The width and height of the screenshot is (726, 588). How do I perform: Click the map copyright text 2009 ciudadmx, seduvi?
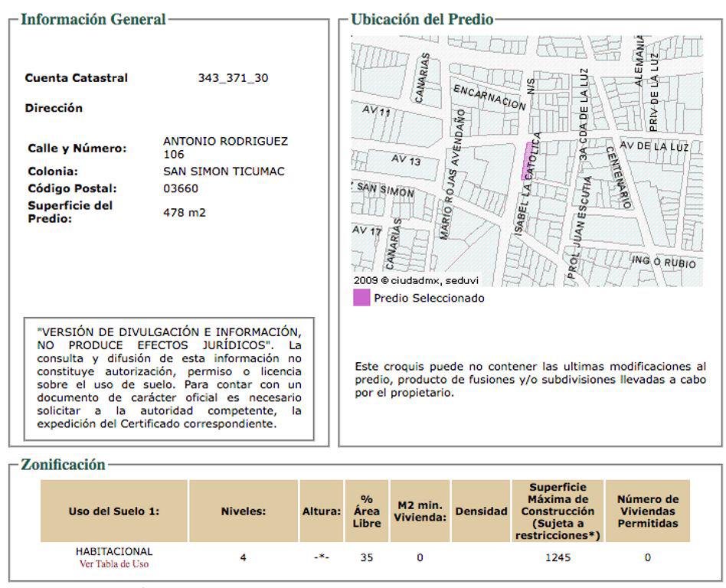[x=416, y=280]
